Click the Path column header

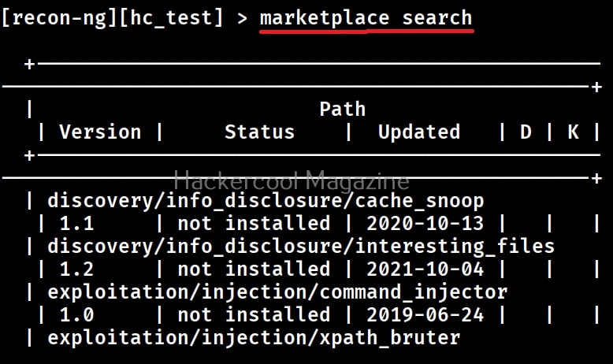click(x=342, y=109)
